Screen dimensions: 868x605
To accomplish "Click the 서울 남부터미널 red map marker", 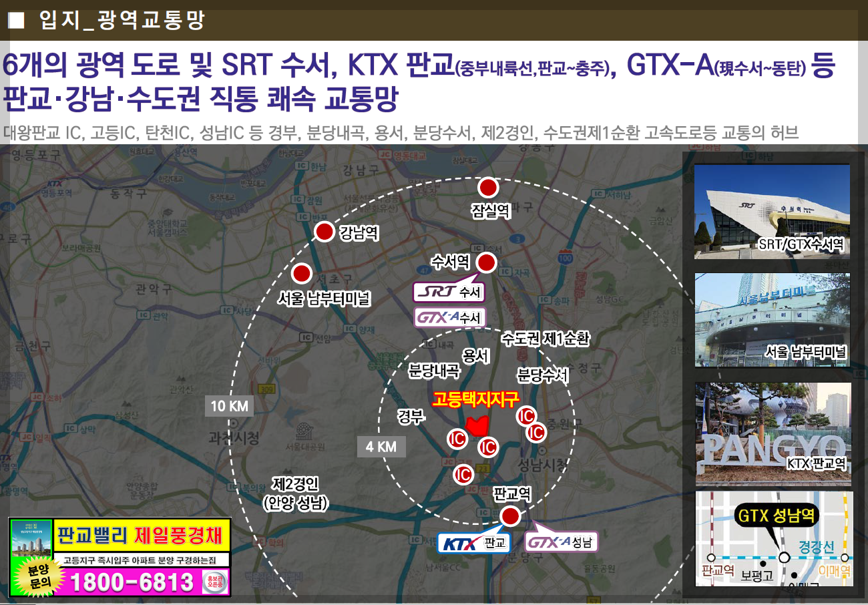I will [x=302, y=273].
